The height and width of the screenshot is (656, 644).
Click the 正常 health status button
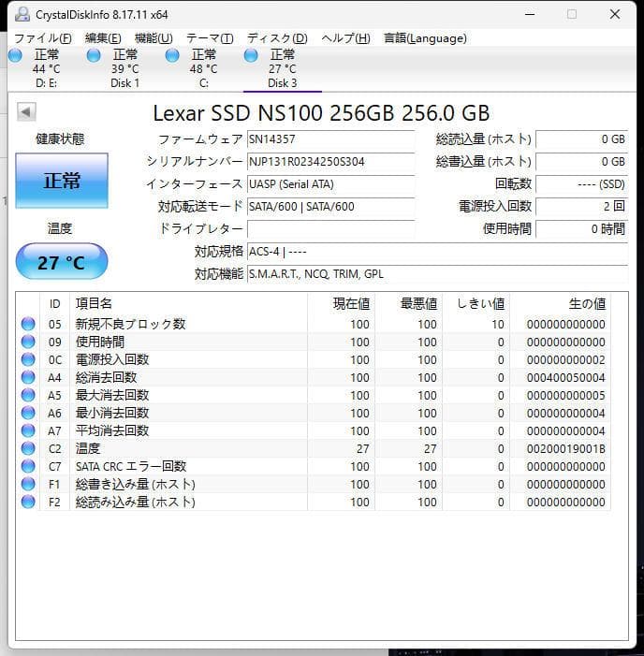[x=62, y=181]
